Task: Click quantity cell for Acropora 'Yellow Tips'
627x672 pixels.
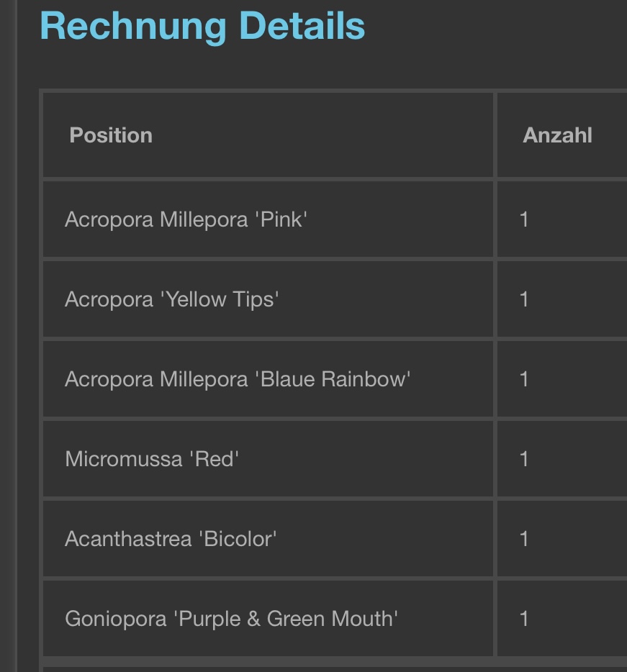Action: 524,299
